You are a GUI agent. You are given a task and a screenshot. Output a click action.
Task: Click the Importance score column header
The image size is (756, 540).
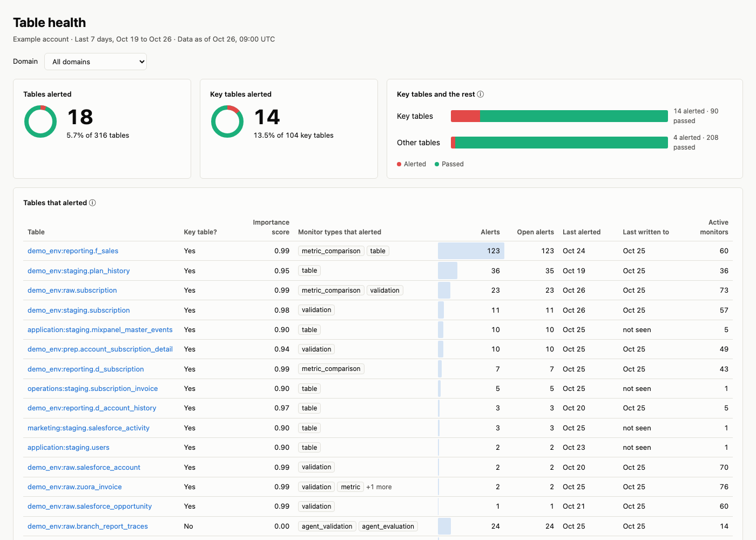(271, 227)
